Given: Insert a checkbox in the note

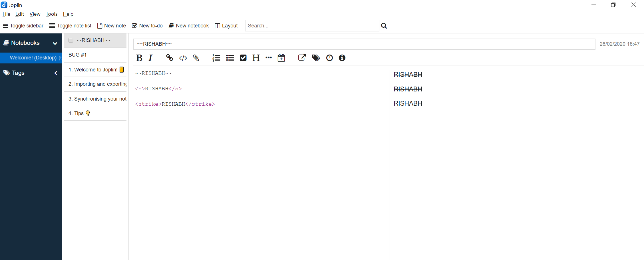Looking at the screenshot, I should [x=243, y=58].
